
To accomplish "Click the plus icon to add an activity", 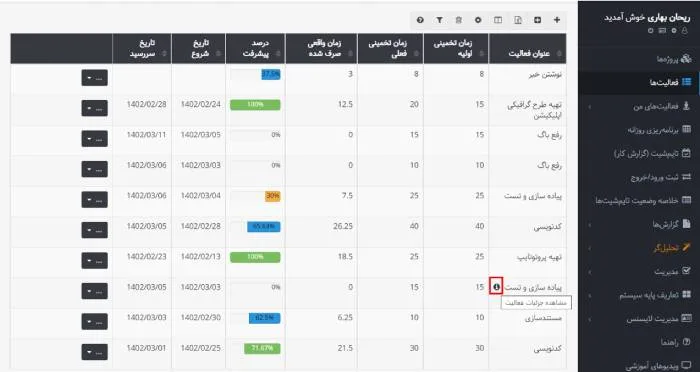I will click(x=557, y=20).
